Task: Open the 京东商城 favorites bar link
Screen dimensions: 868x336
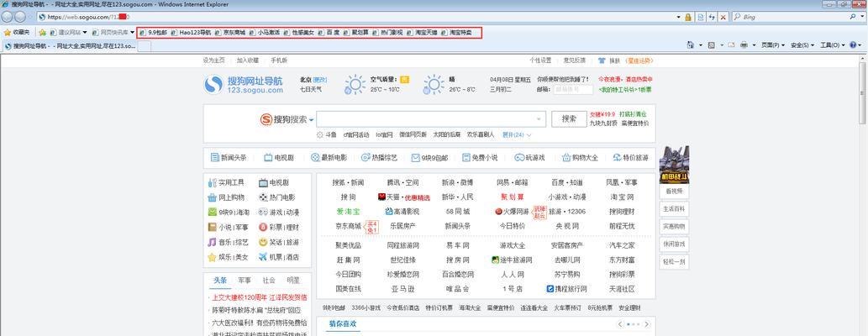Action: (x=229, y=33)
